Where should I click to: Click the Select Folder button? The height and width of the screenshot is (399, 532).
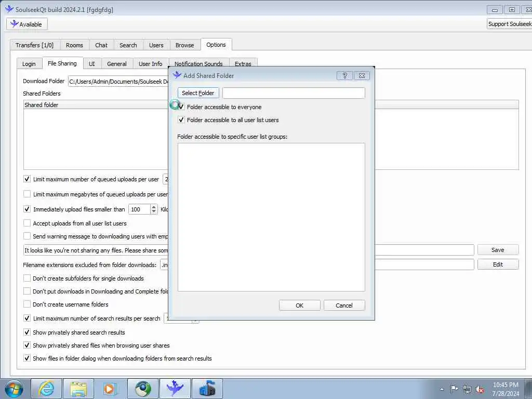tap(198, 93)
